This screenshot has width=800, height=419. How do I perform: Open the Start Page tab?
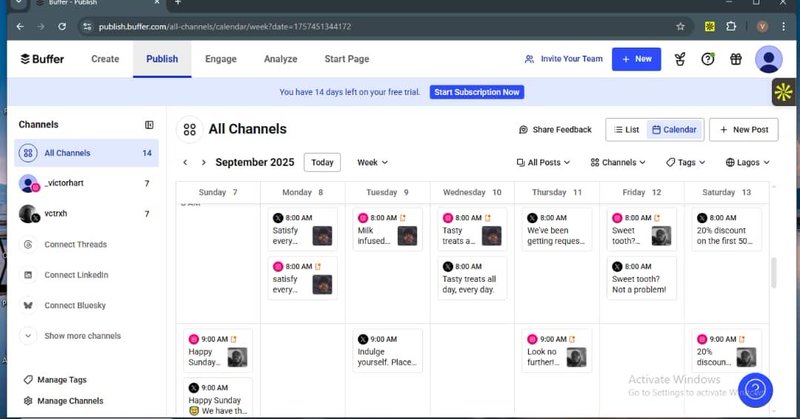click(x=347, y=59)
